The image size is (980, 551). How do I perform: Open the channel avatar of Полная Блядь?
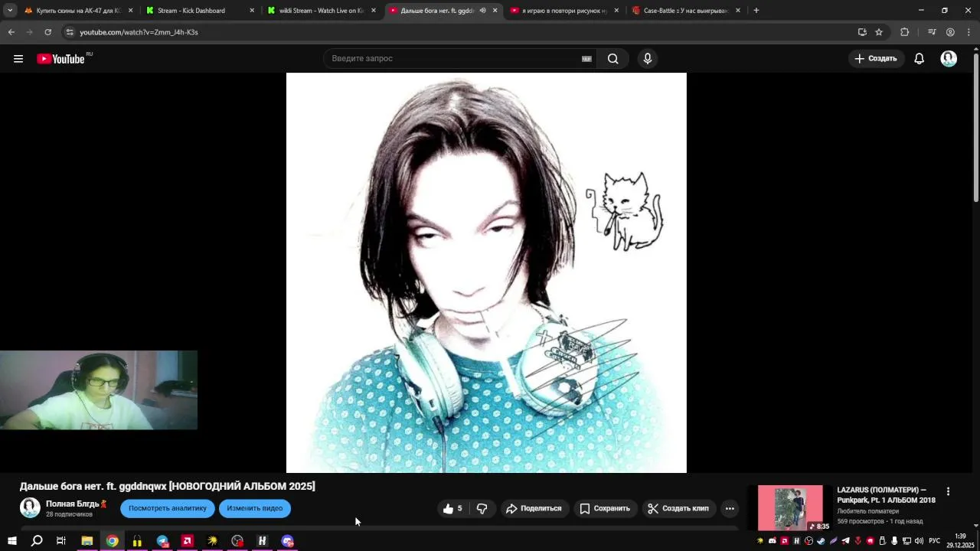click(30, 508)
